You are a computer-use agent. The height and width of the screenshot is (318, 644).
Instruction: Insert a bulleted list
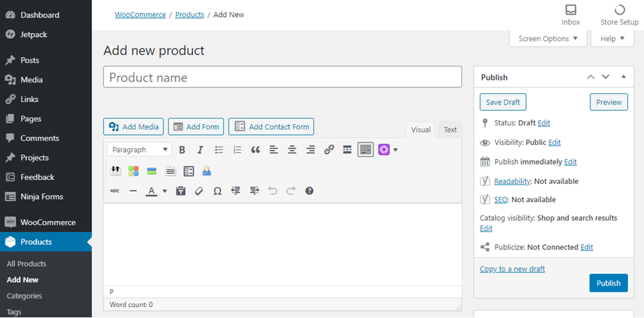point(219,150)
